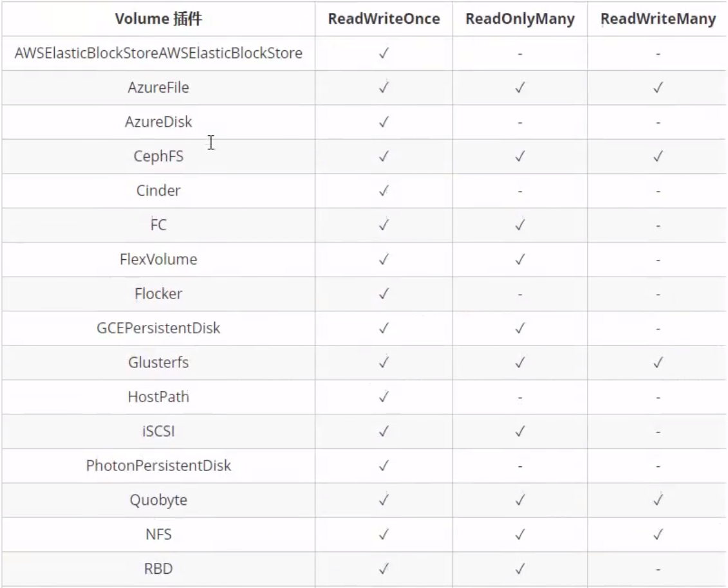Click the AzureDisk ReadWriteMany dash cell
The width and height of the screenshot is (728, 588).
(658, 122)
